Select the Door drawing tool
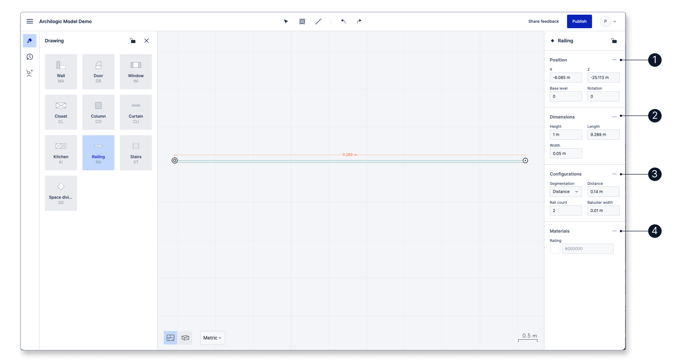Screen dimensions: 688x362 98,72
